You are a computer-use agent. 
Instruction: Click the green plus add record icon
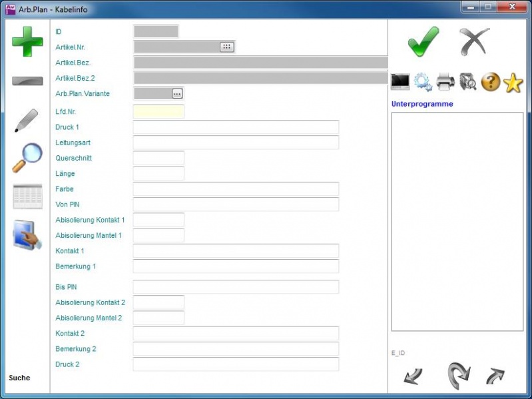[27, 41]
